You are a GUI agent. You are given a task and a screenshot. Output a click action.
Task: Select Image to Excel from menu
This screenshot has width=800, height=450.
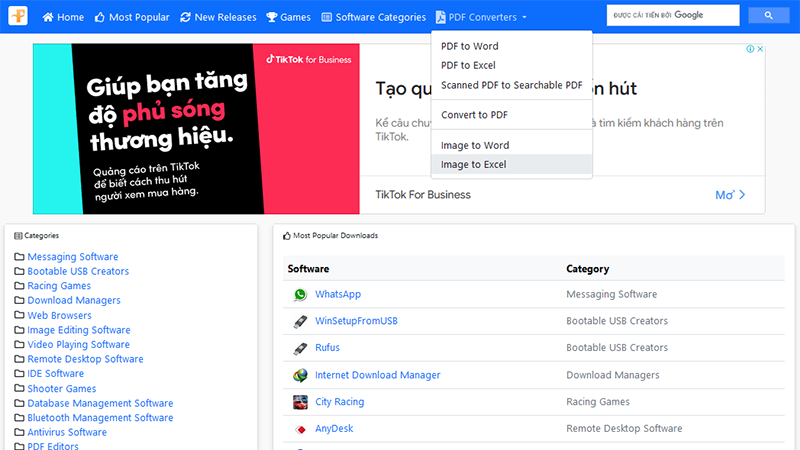473,165
